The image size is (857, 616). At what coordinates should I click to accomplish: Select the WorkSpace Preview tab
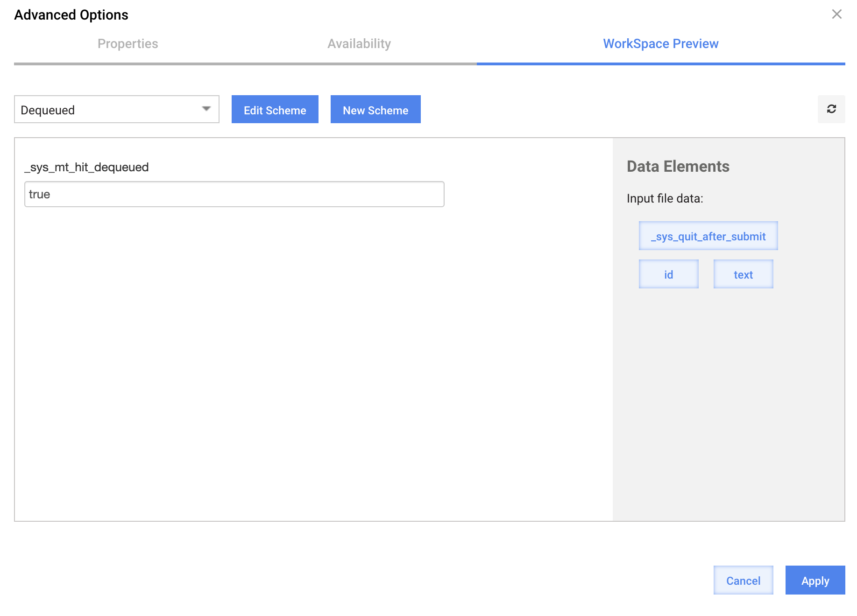click(661, 44)
